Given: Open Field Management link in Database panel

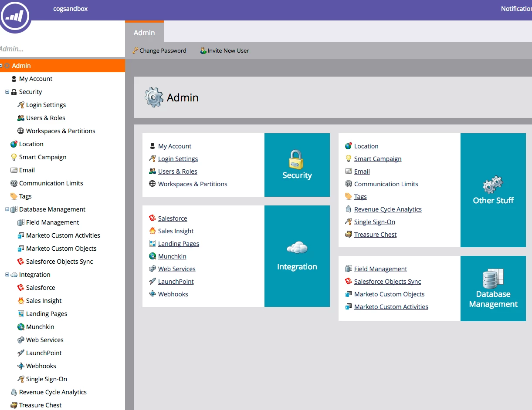Looking at the screenshot, I should coord(381,269).
